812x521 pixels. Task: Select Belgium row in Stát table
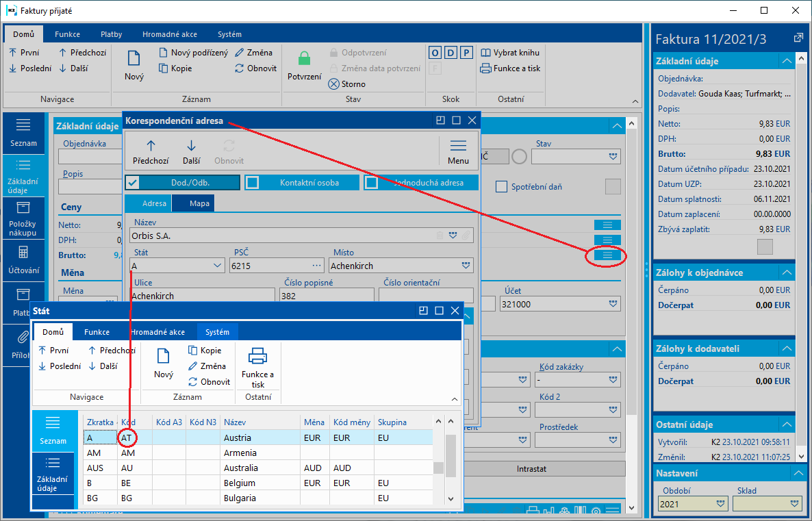tap(258, 483)
